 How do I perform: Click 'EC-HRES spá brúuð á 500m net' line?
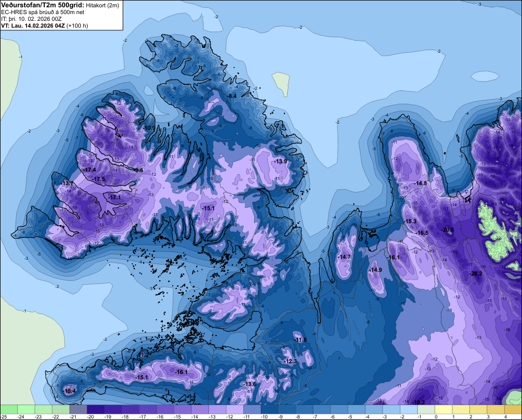(43, 13)
